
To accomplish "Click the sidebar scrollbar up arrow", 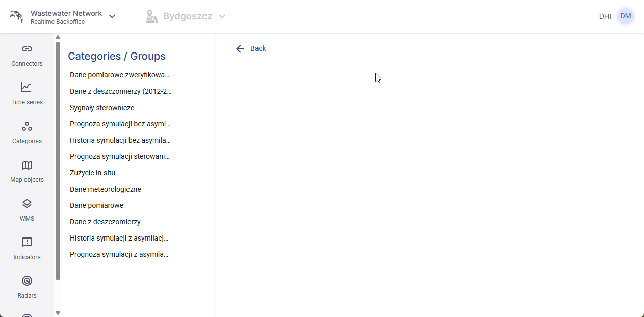I will [58, 37].
